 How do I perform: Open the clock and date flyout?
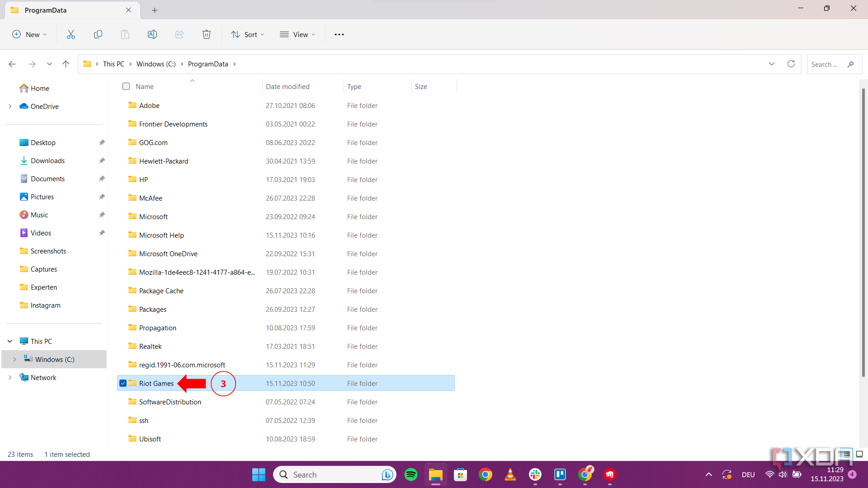pos(827,474)
